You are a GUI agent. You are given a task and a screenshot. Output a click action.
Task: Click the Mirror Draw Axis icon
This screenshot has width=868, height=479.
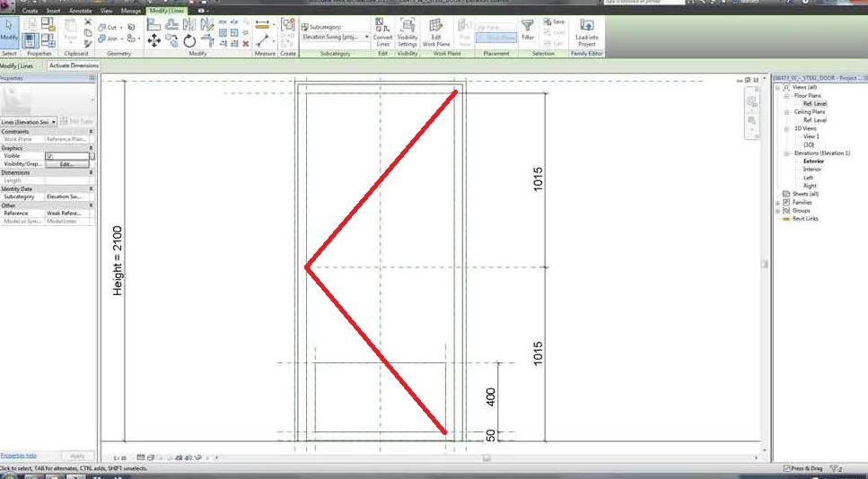pyautogui.click(x=207, y=24)
